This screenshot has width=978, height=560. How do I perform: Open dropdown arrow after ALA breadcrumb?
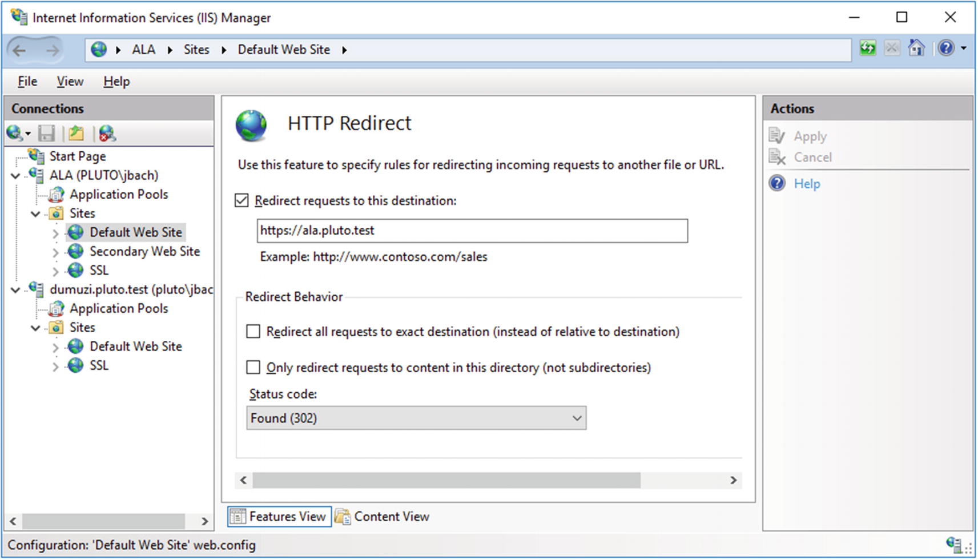[x=170, y=50]
